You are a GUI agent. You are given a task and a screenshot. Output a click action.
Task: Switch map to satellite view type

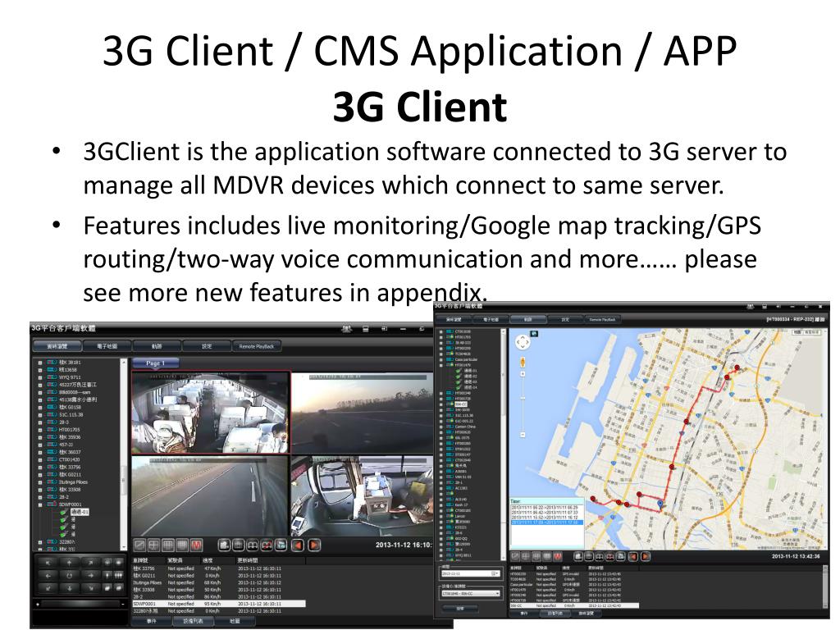point(812,333)
